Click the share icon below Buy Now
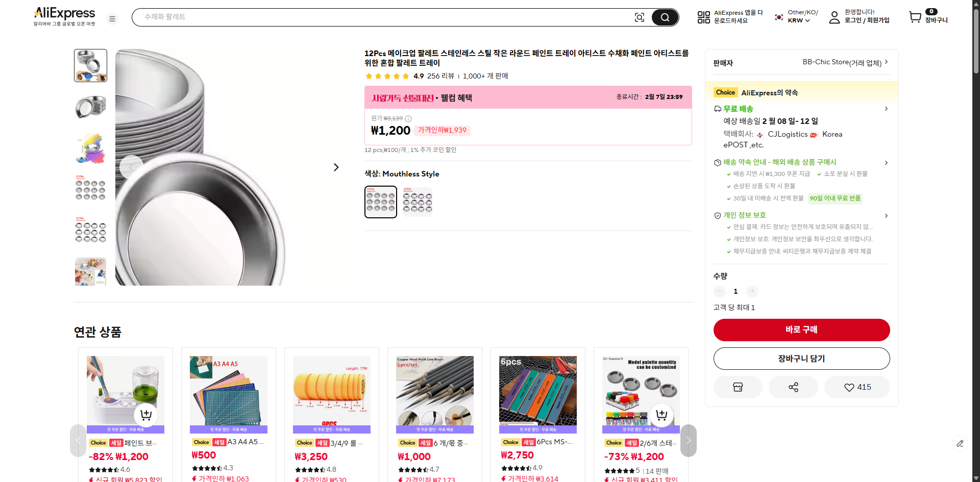 [x=793, y=387]
